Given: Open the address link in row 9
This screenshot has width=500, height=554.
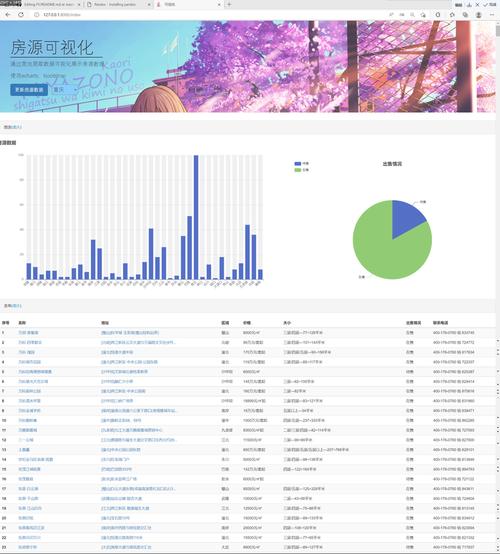Looking at the screenshot, I should (x=139, y=411).
